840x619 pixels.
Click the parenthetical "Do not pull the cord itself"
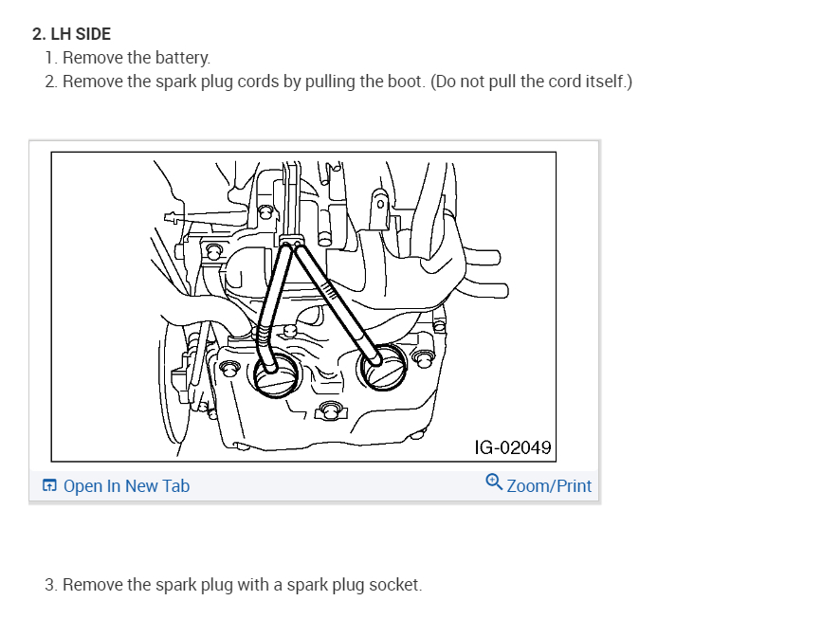tap(531, 82)
